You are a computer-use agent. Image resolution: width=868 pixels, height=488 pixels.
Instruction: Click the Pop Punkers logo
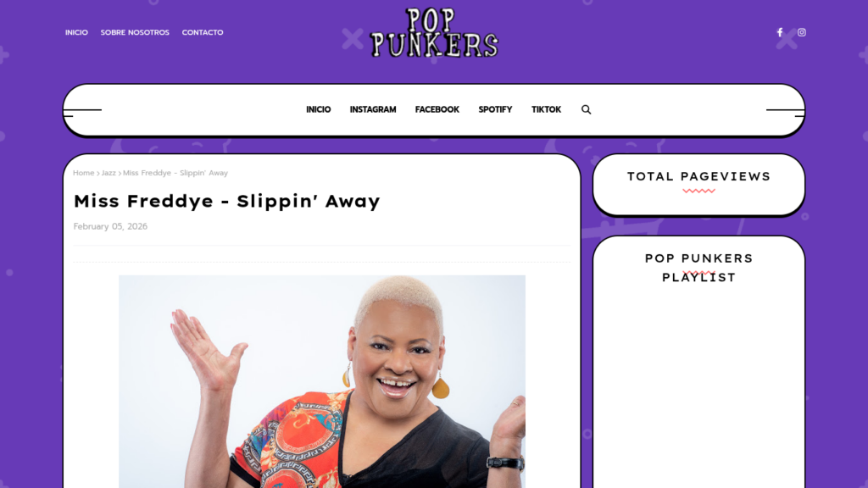(x=434, y=33)
